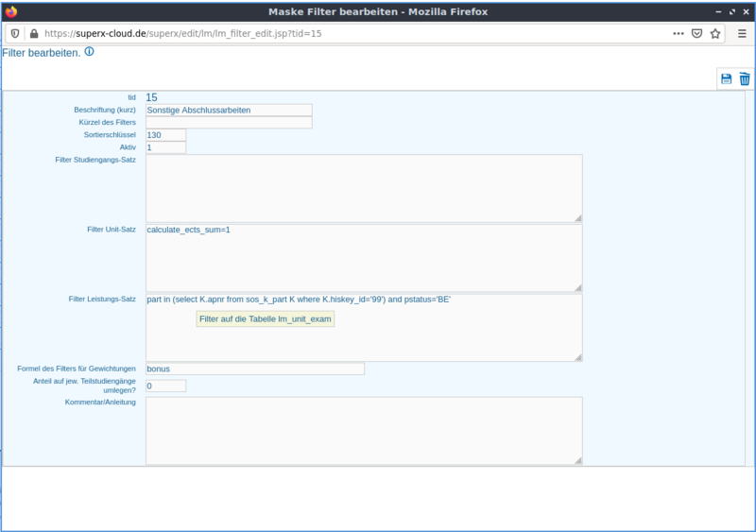Click the Filter bearbeiten heading

(42, 53)
